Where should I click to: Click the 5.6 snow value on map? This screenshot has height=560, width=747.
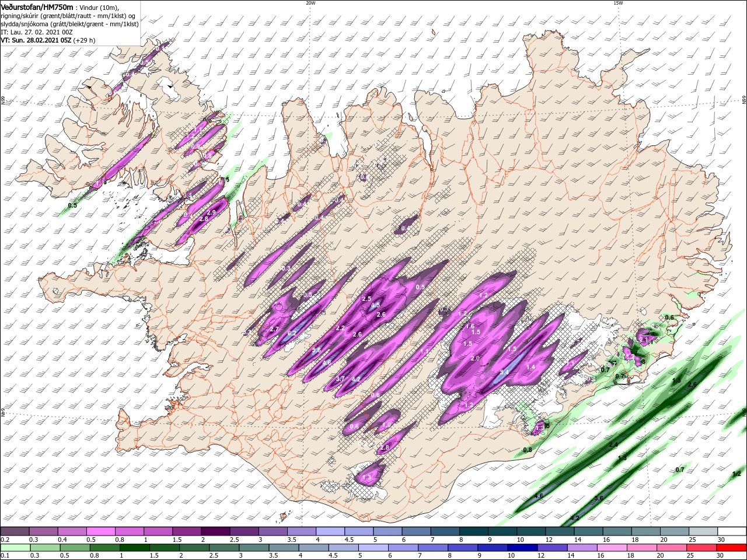316,351
